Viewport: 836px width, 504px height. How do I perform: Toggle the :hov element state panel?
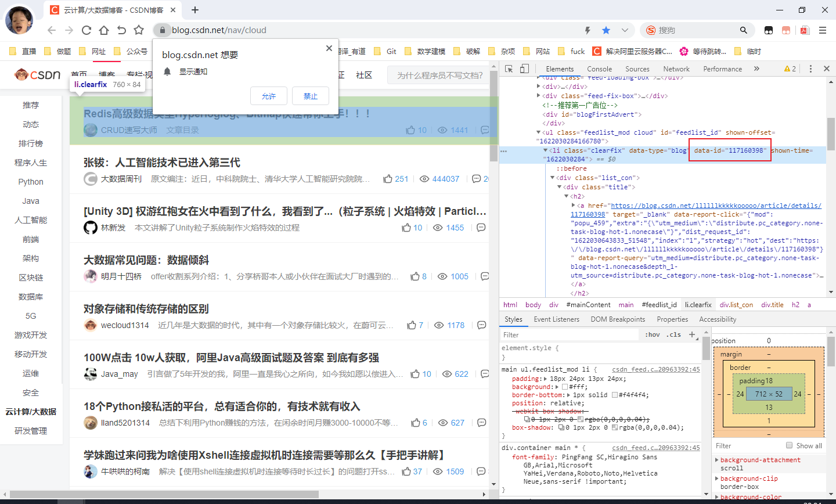pyautogui.click(x=653, y=334)
